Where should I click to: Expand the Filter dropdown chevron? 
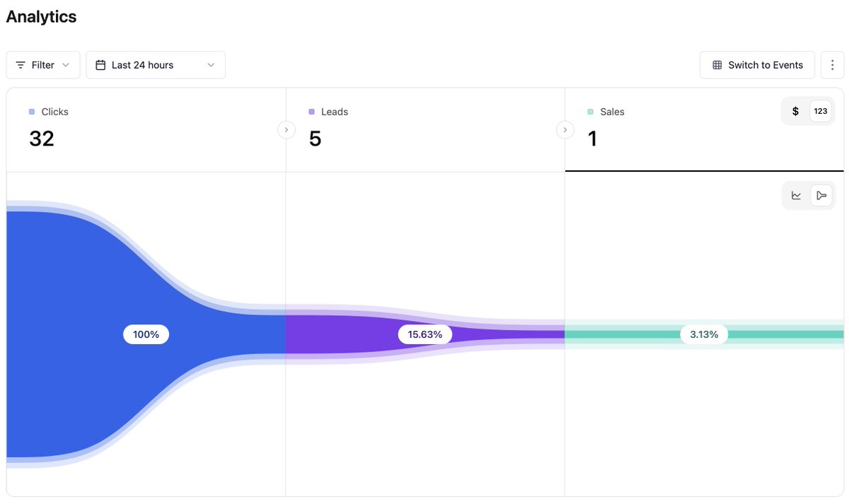(66, 65)
